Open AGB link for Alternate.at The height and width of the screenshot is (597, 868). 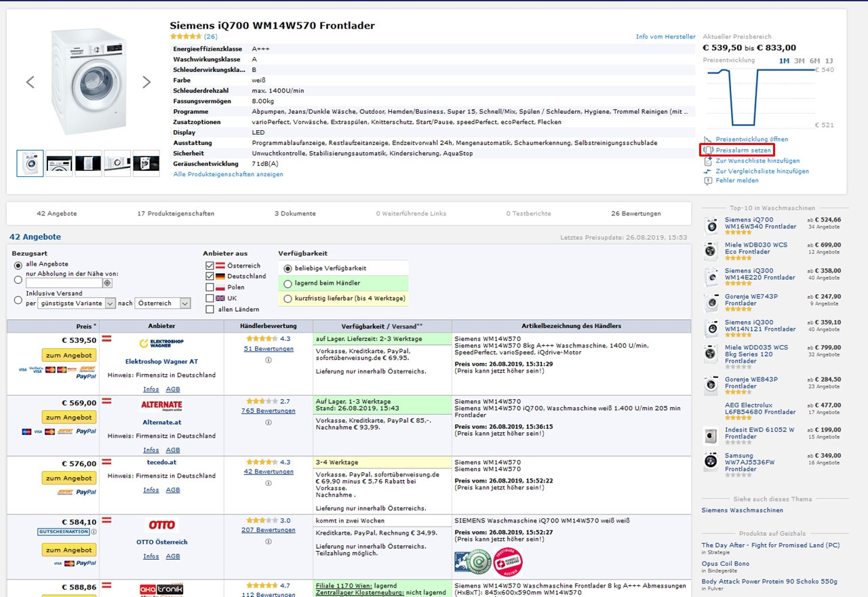(173, 450)
